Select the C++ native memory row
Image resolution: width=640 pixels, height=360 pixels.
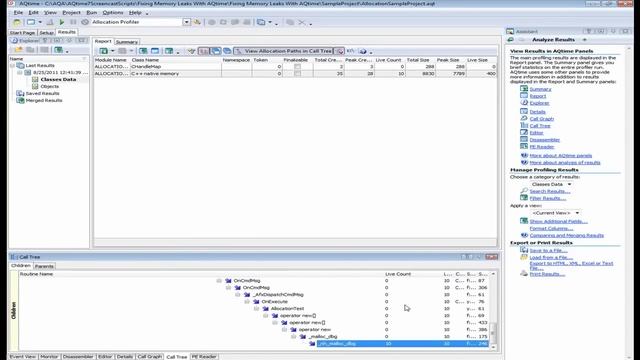[295, 74]
